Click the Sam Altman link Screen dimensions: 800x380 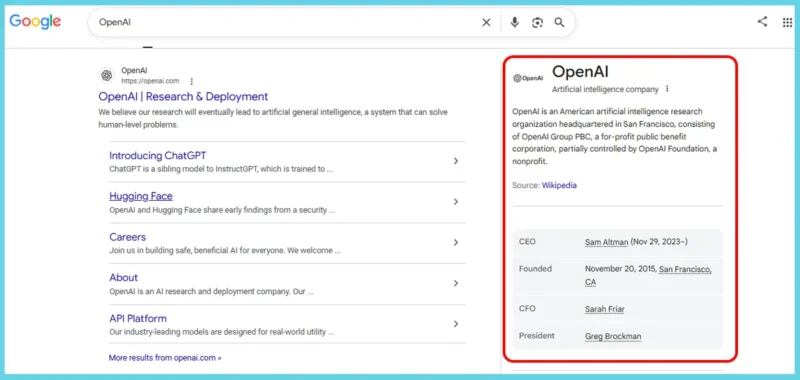click(x=607, y=242)
